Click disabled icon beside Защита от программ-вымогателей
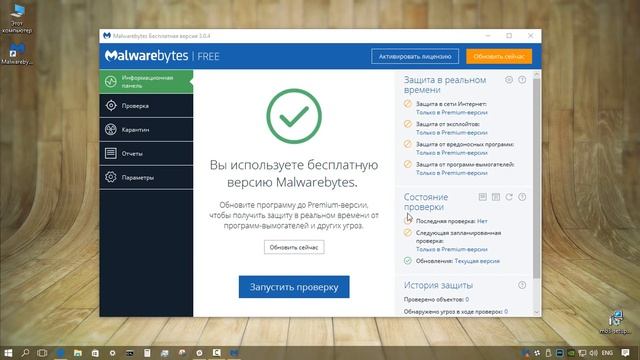640x360 pixels. pos(408,164)
